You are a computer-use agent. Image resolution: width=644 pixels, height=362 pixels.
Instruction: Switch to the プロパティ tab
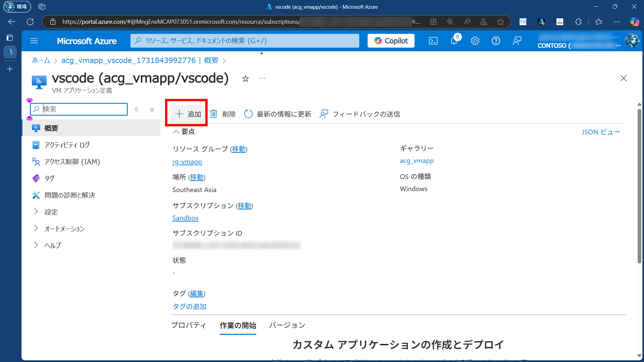pyautogui.click(x=189, y=325)
